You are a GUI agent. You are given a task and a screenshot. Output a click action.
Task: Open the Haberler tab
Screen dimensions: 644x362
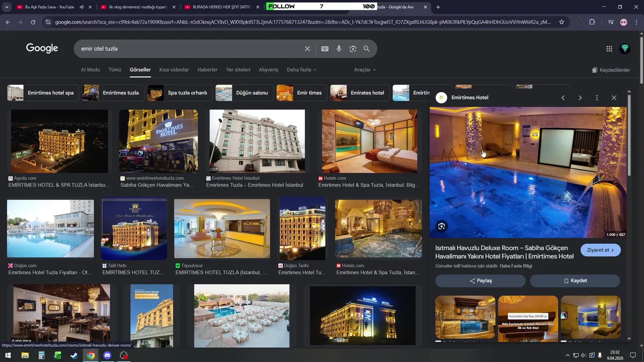click(207, 70)
